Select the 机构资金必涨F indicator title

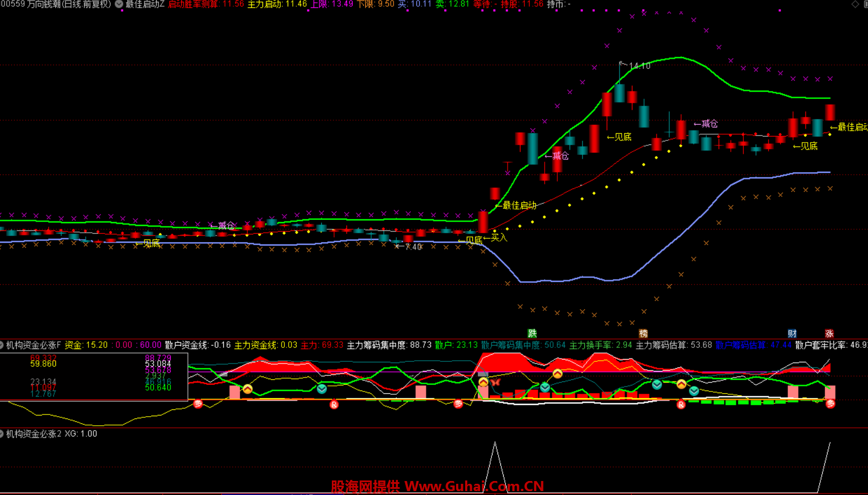[34, 346]
